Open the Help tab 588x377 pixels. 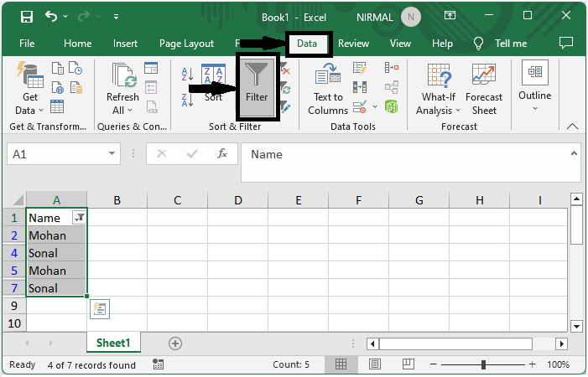pos(442,44)
